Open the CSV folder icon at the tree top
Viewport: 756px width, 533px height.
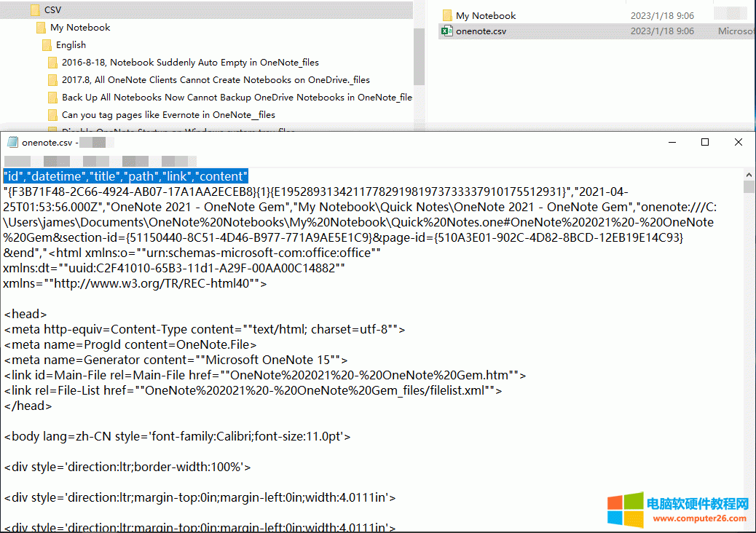(x=35, y=10)
